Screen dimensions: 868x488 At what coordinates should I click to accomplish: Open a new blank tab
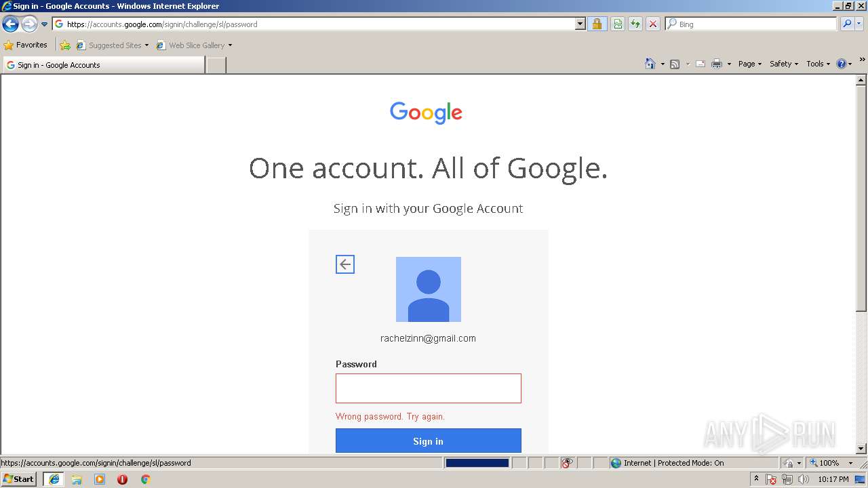216,65
